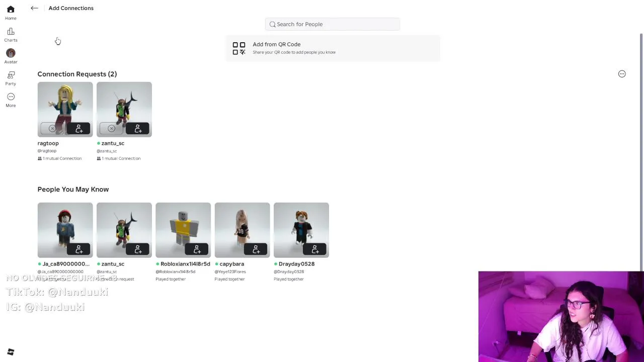644x362 pixels.
Task: Open zantu_sc name link under Connection Requests
Action: tap(113, 143)
